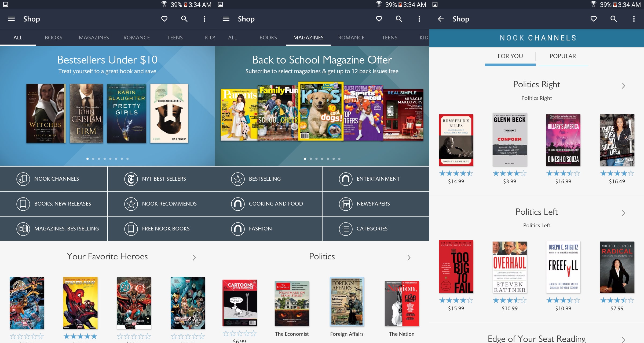Open overflow menu in Magazines Shop screen
The height and width of the screenshot is (343, 644).
[419, 19]
